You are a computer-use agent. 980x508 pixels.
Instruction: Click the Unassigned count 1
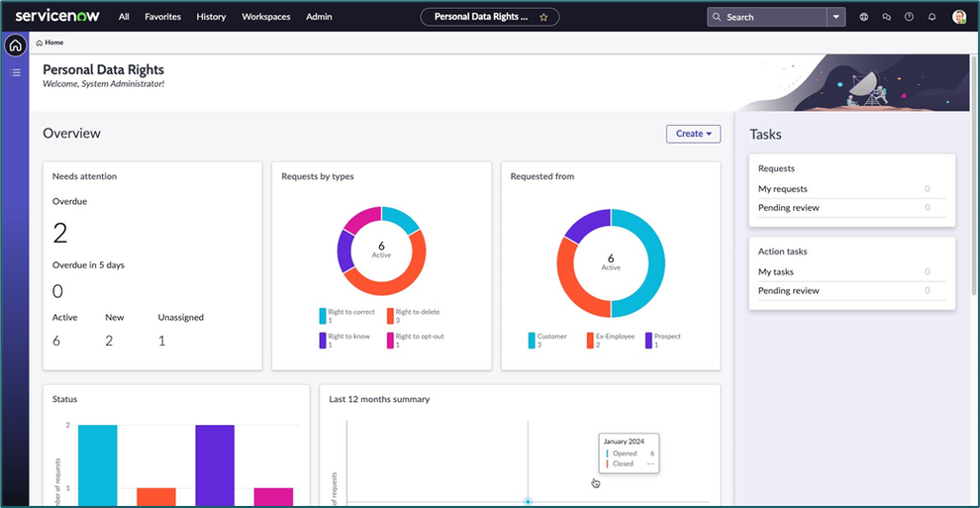click(x=162, y=341)
